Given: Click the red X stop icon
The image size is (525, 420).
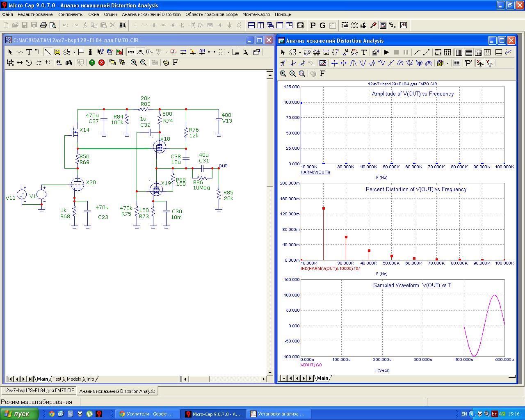Looking at the screenshot, I should point(101,63).
